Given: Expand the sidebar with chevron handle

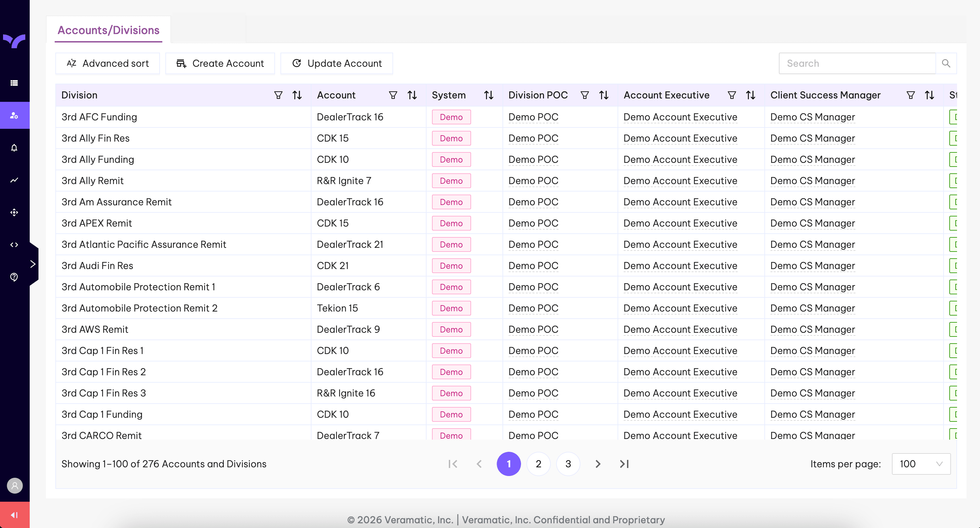Looking at the screenshot, I should [x=33, y=264].
